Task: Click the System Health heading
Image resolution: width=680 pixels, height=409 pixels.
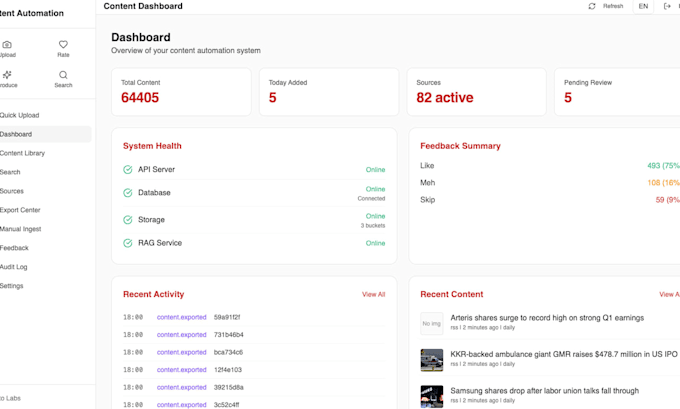Action: (152, 146)
